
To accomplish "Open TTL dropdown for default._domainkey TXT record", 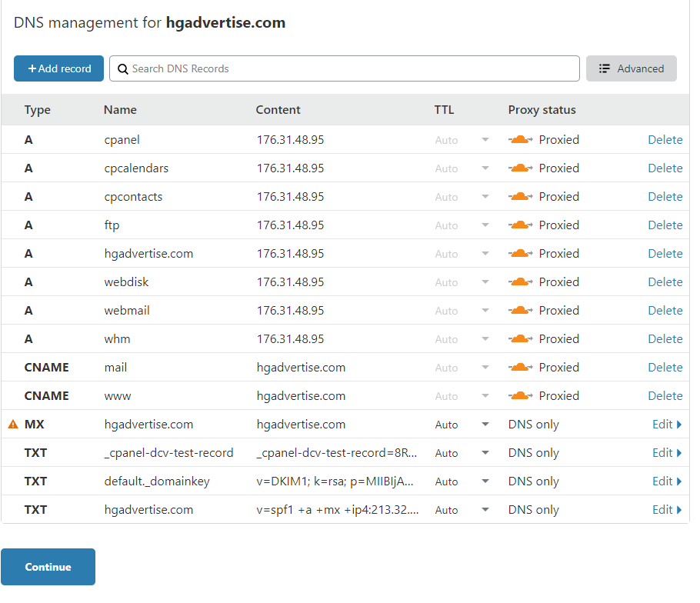I will [x=485, y=481].
